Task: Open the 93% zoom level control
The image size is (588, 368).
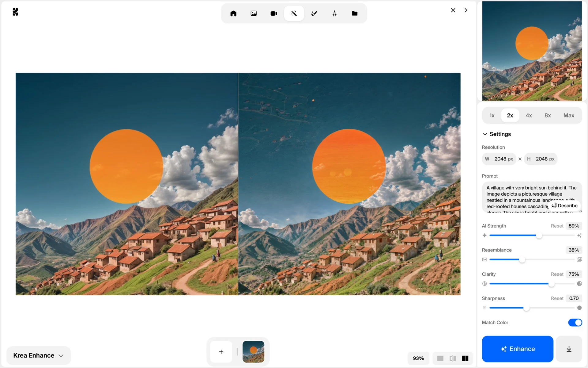Action: point(418,358)
